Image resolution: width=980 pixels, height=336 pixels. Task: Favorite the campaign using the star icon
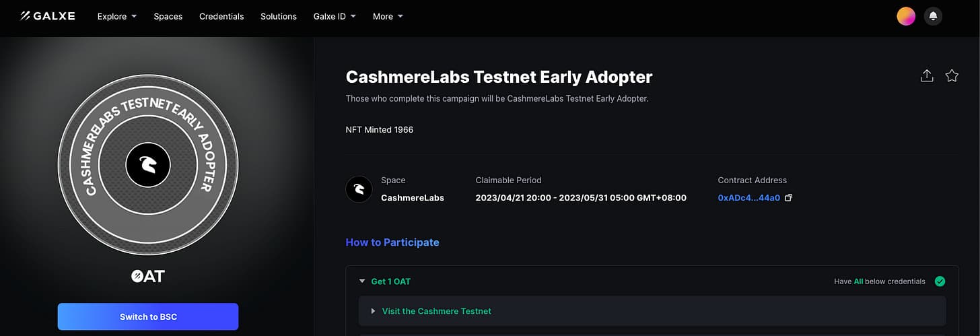click(952, 76)
